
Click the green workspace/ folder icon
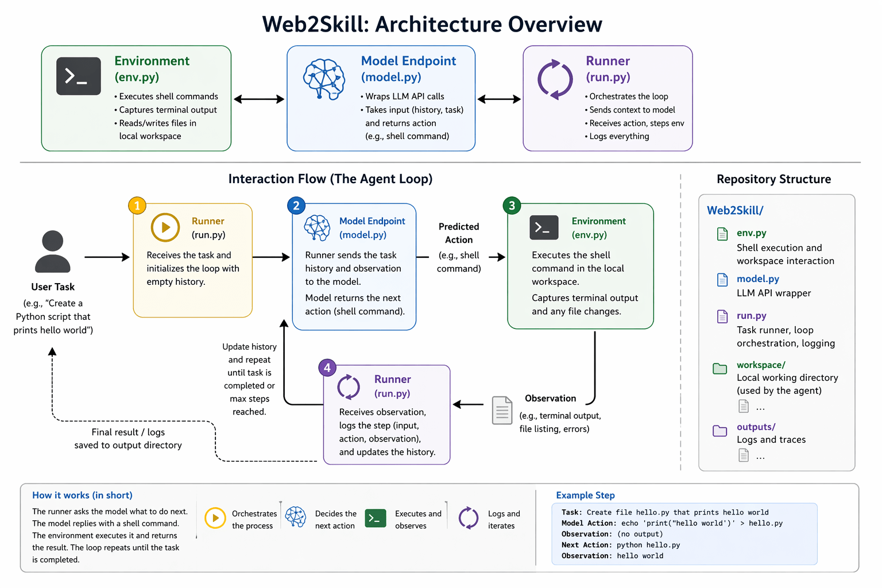point(720,368)
